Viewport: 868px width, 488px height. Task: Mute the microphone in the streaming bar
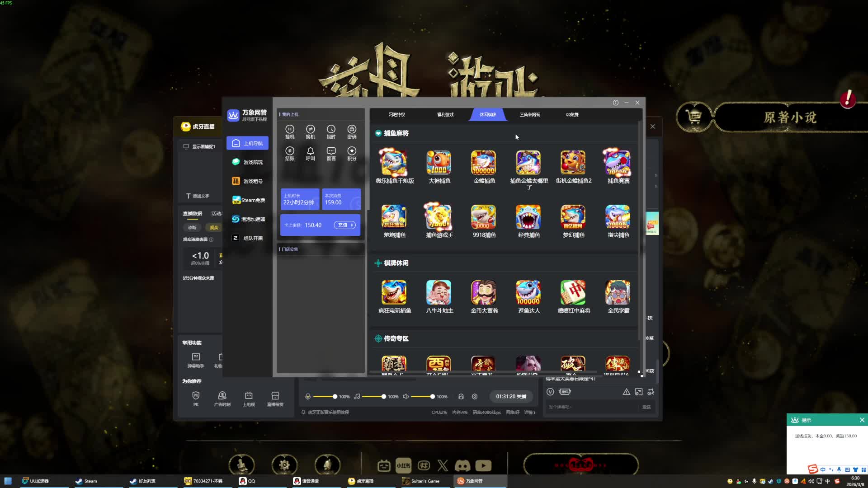(308, 396)
